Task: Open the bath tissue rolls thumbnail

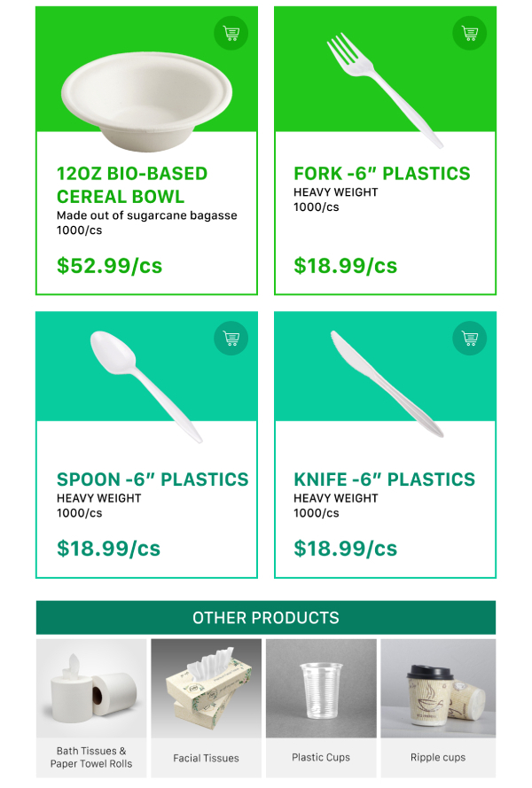Action: click(91, 689)
